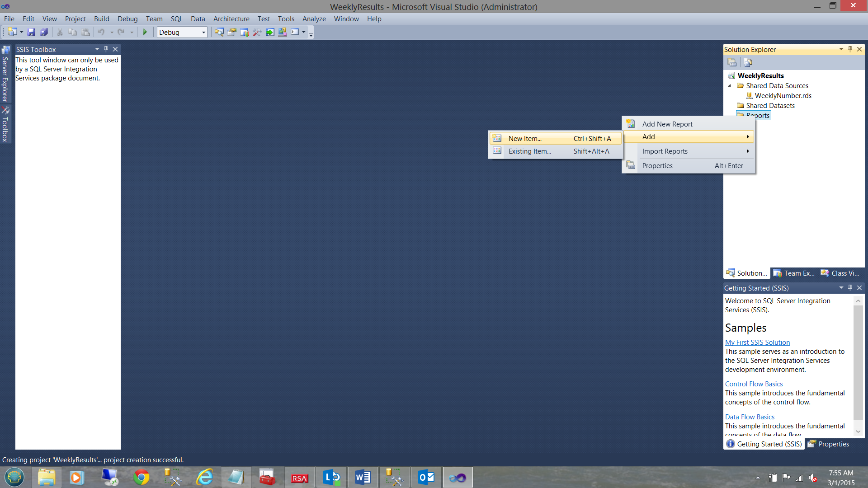The image size is (868, 488).
Task: Open the My First SSIS Solution link
Action: coord(757,343)
